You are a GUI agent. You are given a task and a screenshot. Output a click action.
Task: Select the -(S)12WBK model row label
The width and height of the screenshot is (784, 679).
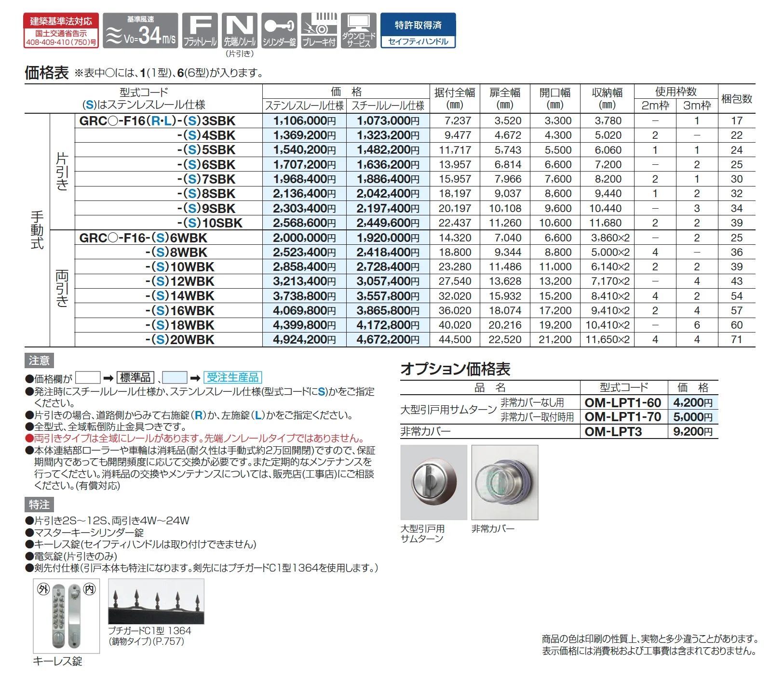(180, 281)
